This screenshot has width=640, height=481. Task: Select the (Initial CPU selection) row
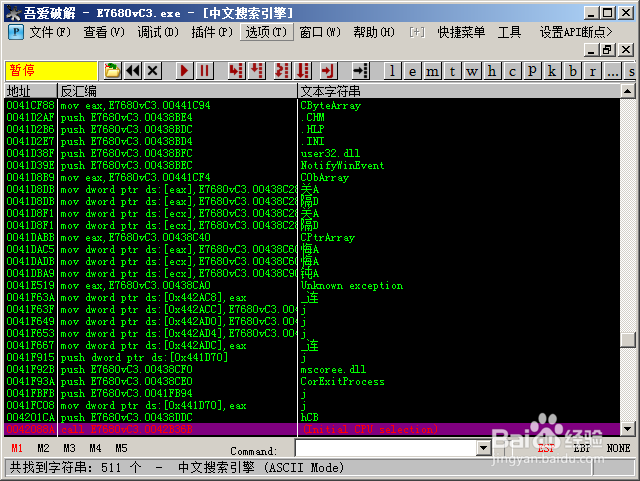tap(312, 429)
